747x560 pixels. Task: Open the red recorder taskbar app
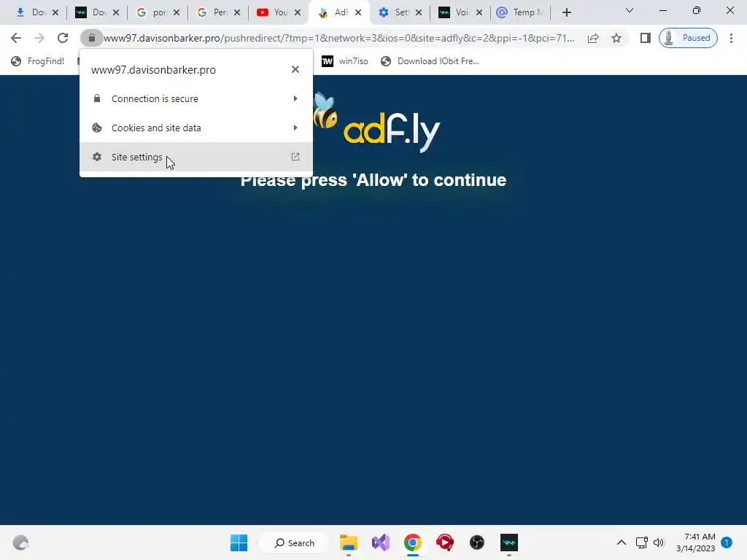click(444, 542)
